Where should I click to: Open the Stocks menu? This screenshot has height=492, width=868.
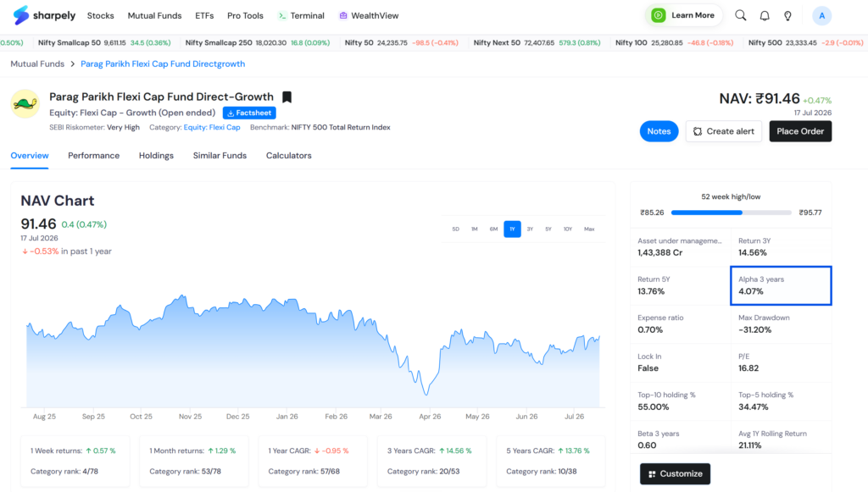point(100,15)
